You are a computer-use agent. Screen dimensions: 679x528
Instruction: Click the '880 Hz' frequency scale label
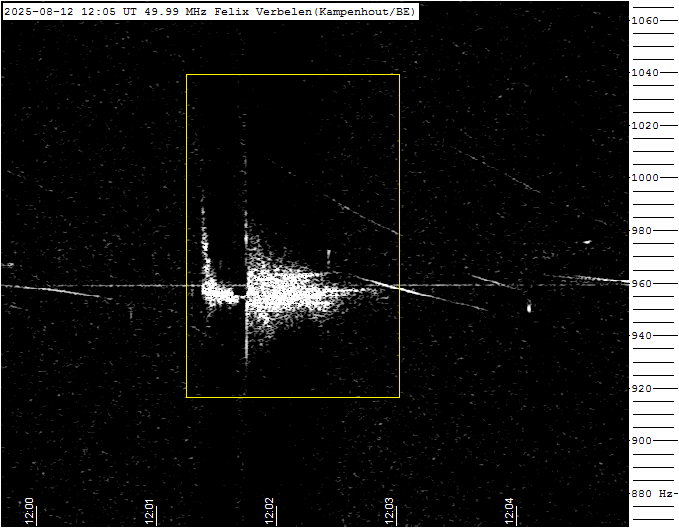(652, 493)
